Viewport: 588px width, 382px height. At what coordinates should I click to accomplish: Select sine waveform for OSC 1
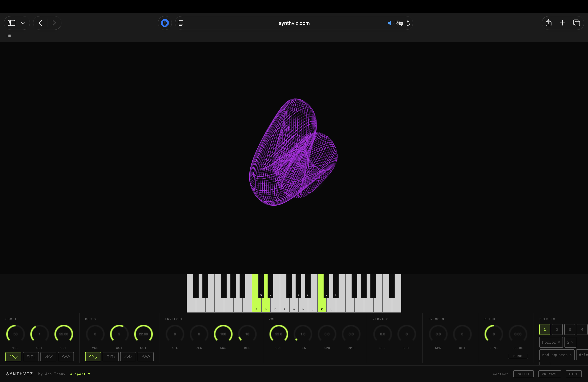tap(13, 357)
